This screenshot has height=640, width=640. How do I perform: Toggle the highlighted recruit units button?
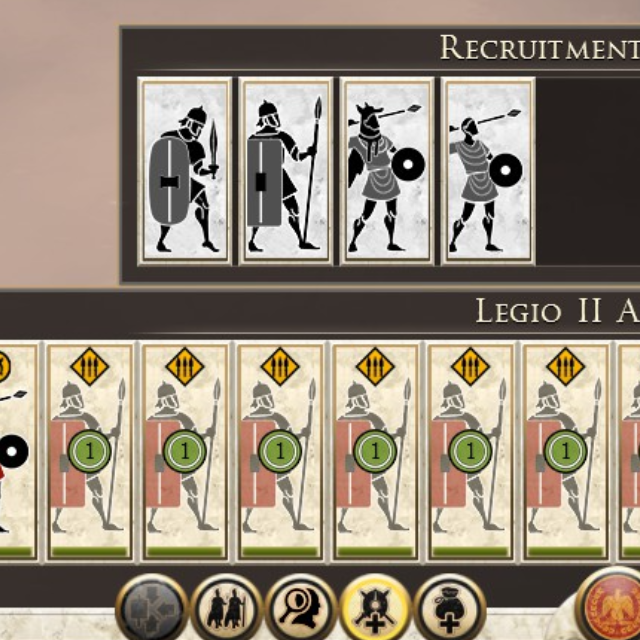coord(375,609)
